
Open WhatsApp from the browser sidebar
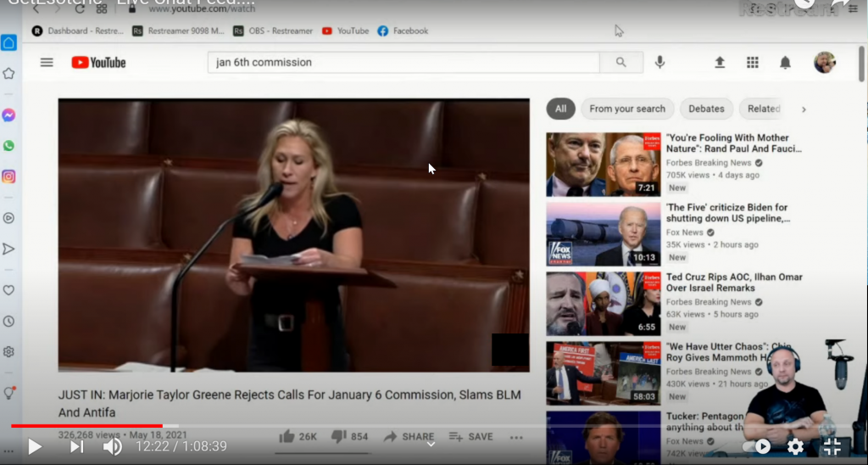pos(8,146)
